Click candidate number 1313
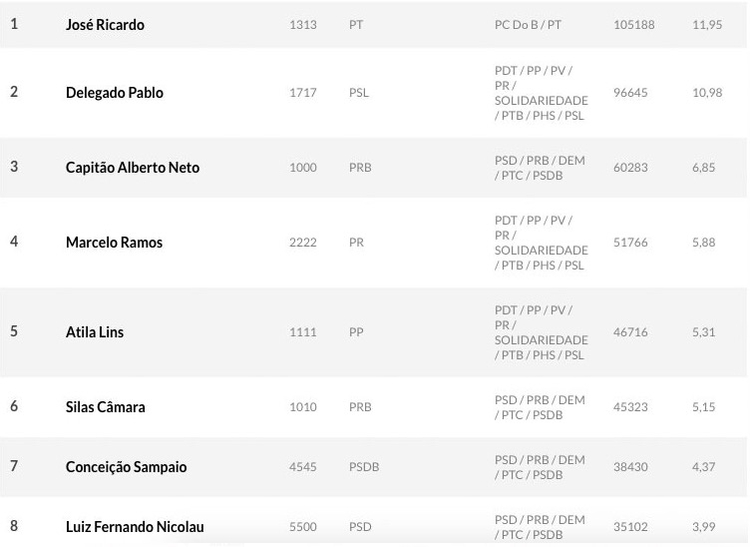Screen dimensions: 750x547 pos(303,25)
